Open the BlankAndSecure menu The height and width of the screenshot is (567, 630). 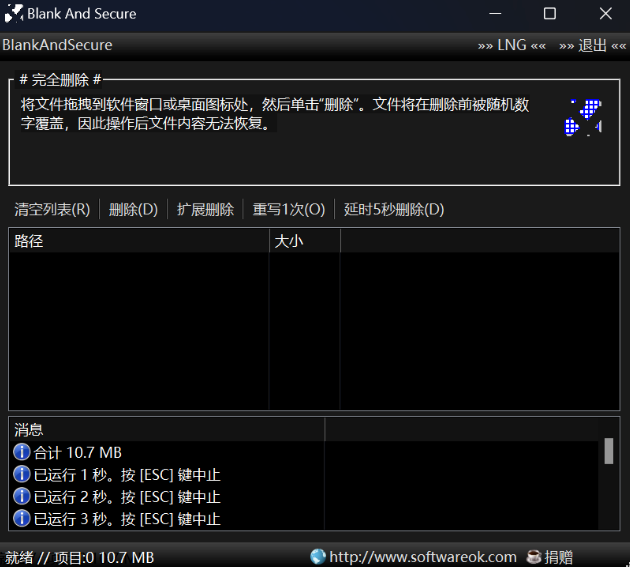[x=57, y=45]
